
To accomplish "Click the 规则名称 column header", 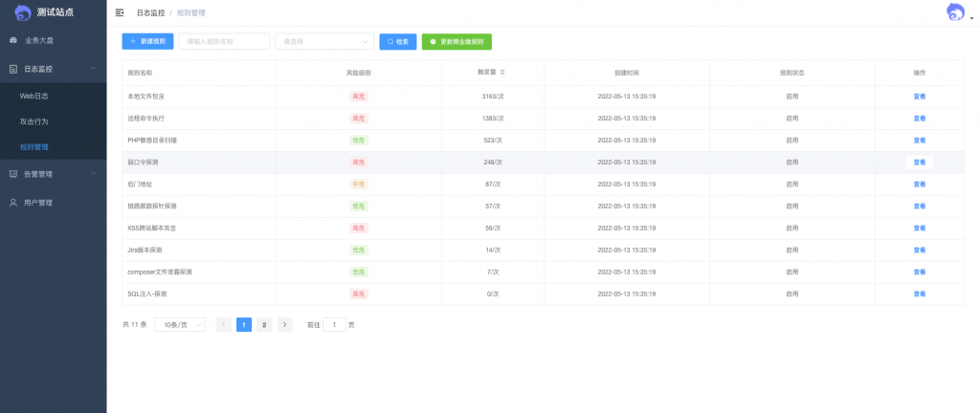I will click(140, 73).
